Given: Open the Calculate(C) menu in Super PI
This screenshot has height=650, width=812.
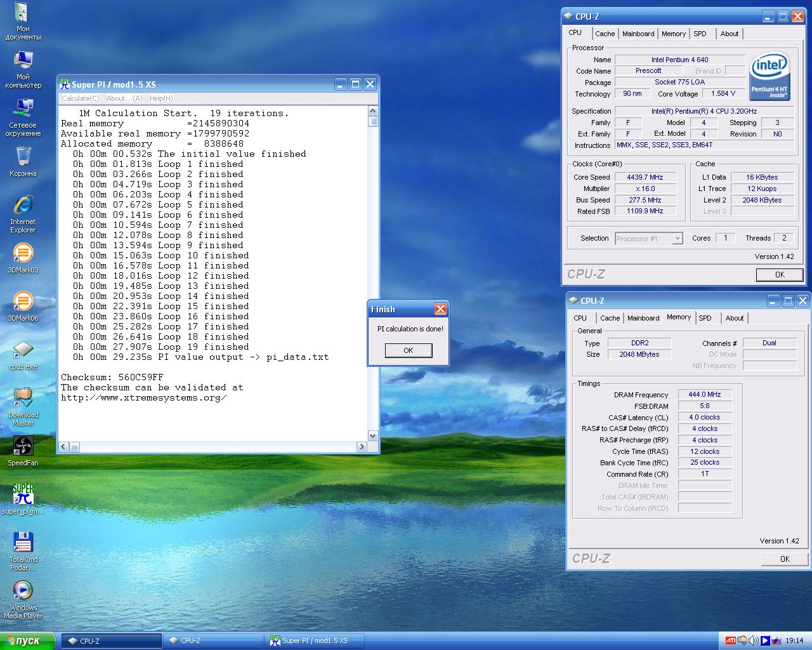Looking at the screenshot, I should coord(80,98).
